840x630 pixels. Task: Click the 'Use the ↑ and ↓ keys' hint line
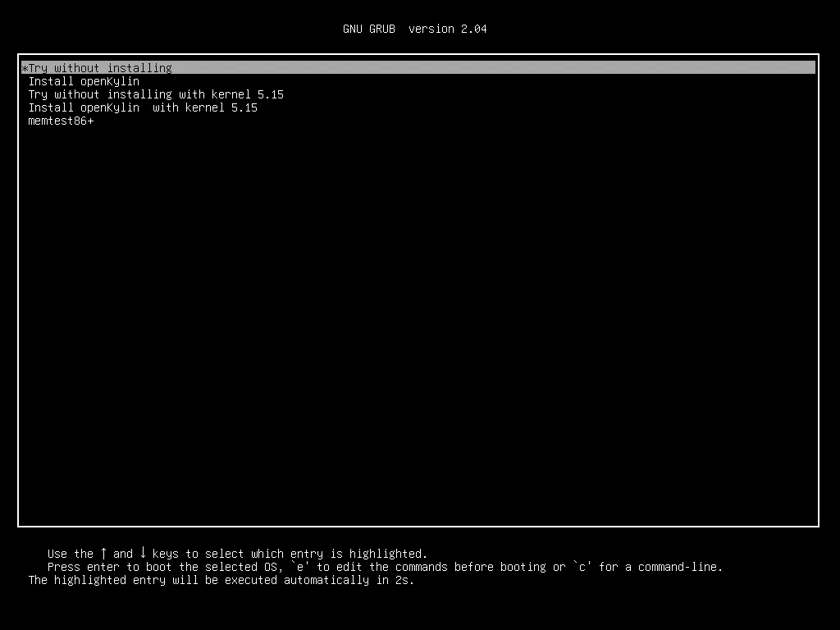pos(237,554)
